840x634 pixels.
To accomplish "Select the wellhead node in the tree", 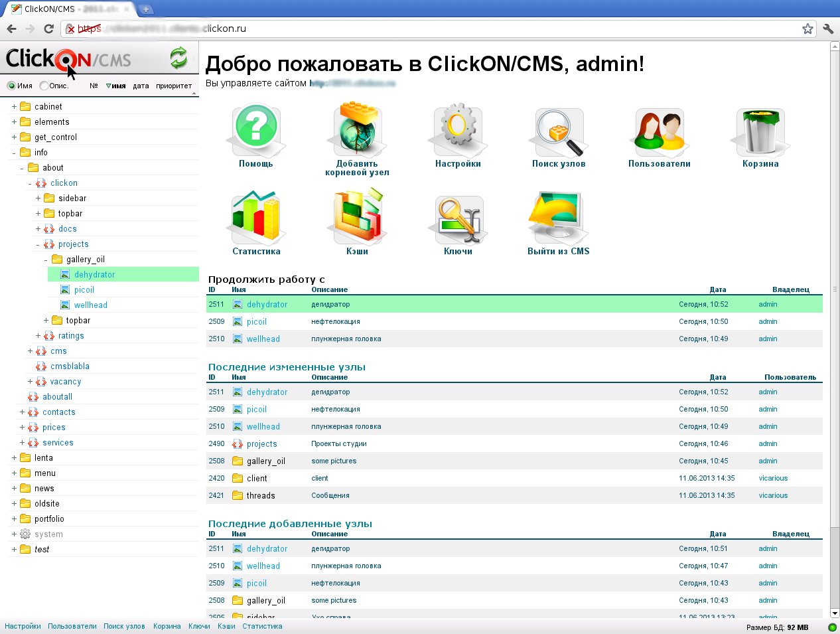I will tap(91, 305).
